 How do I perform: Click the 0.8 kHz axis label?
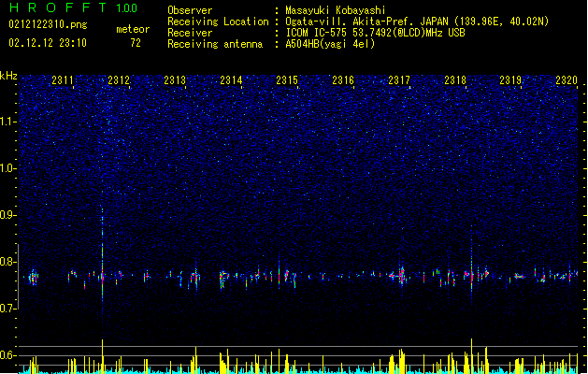pyautogui.click(x=7, y=262)
